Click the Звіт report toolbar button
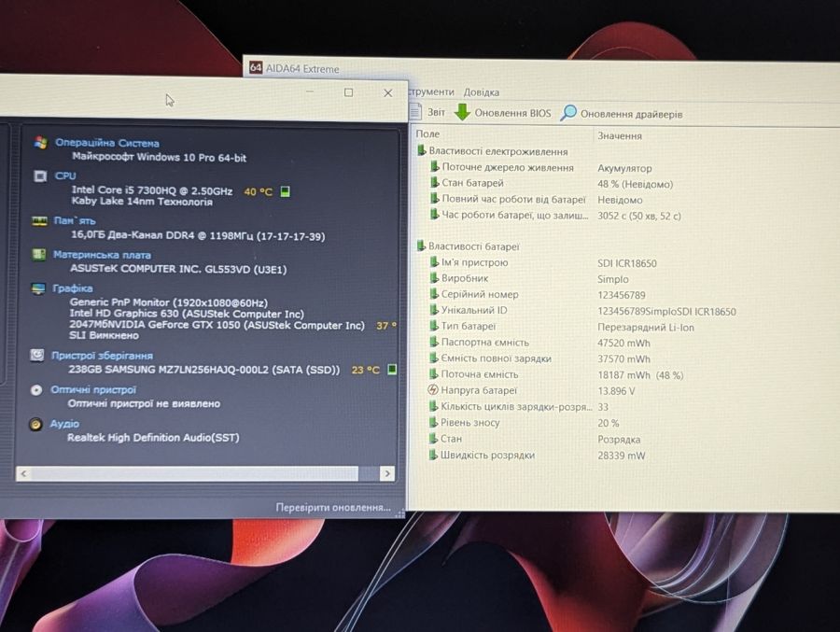The width and height of the screenshot is (840, 632). [x=428, y=111]
